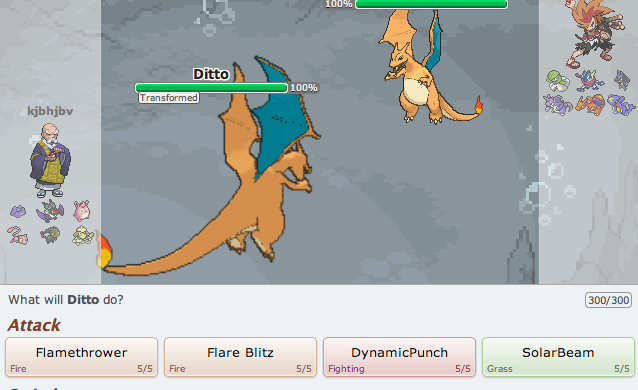Click the opposing Charizard front sprite
Image resolution: width=638 pixels, height=390 pixels.
(431, 67)
